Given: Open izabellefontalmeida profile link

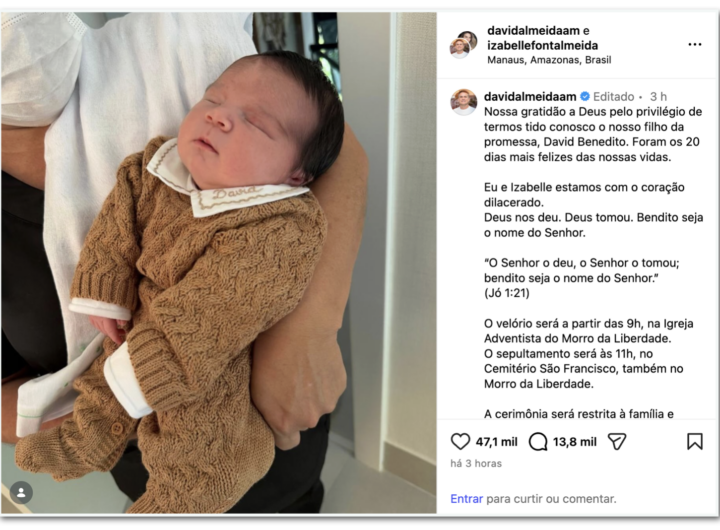Looking at the screenshot, I should tap(542, 45).
